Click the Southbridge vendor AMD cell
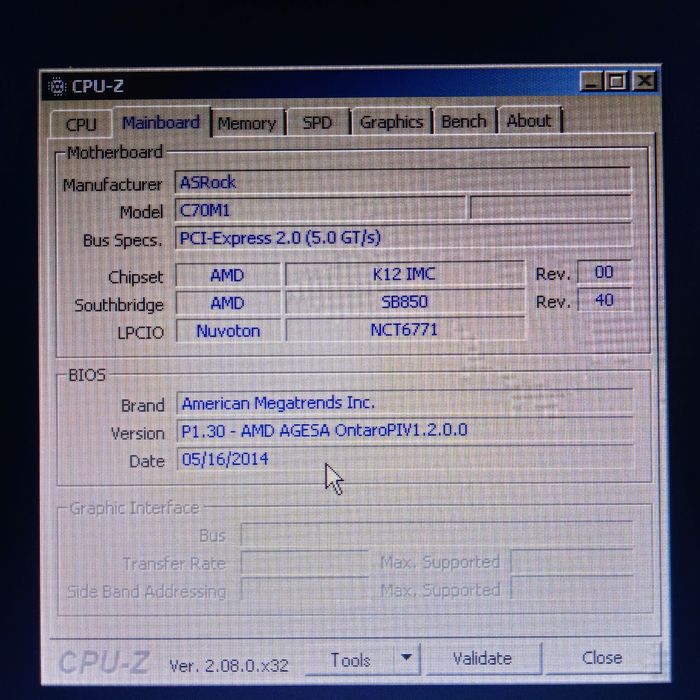The image size is (700, 700). (x=228, y=303)
